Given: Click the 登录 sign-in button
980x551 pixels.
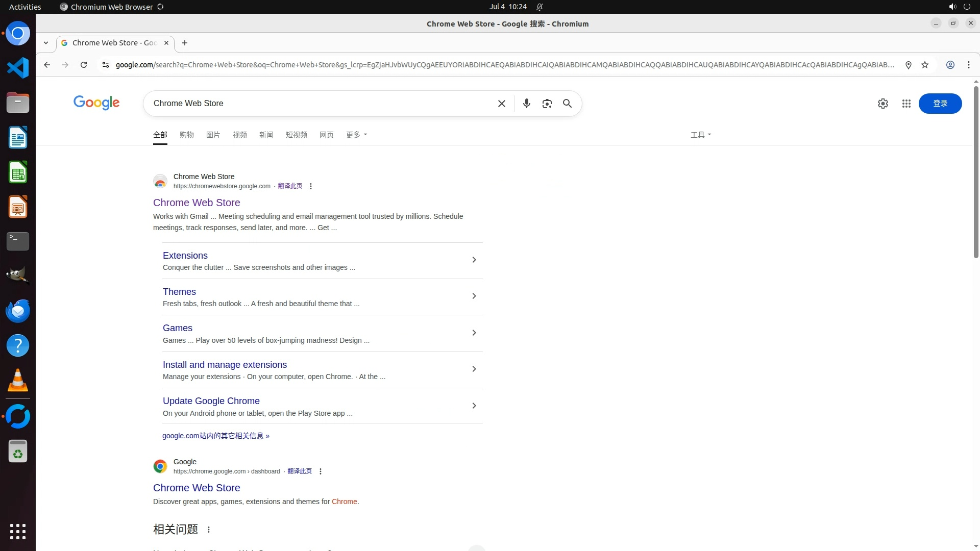Looking at the screenshot, I should [x=940, y=104].
